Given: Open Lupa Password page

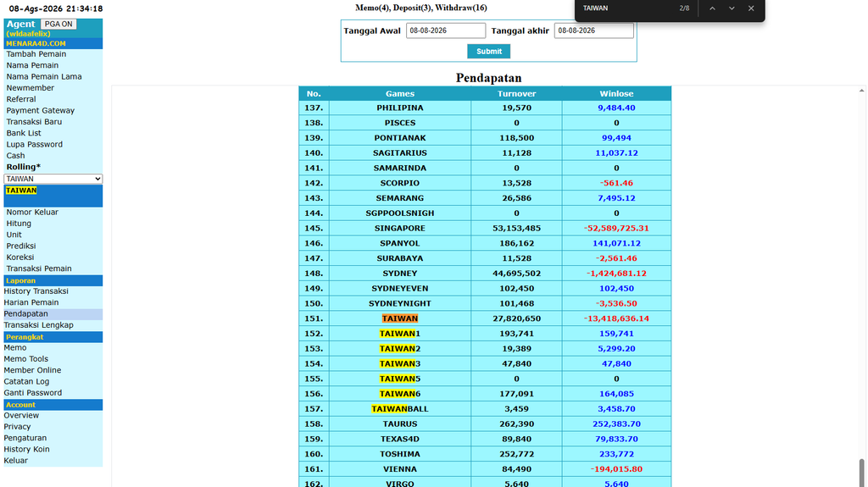Looking at the screenshot, I should coord(34,145).
